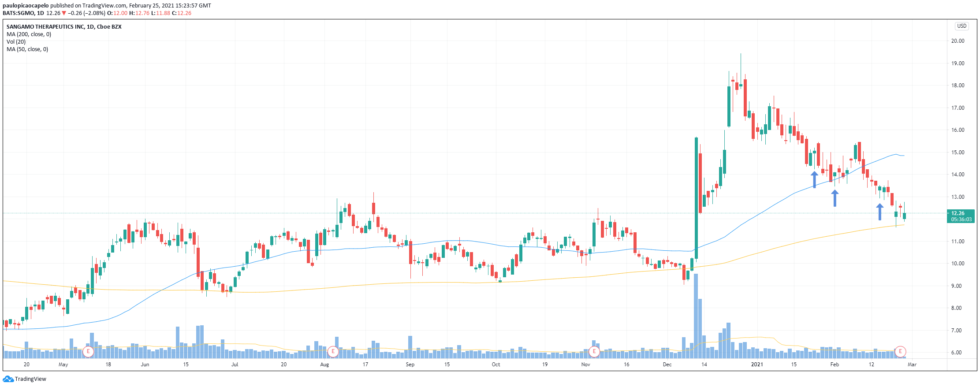Click the earnings E marker near May
Image resolution: width=980 pixels, height=387 pixels.
point(89,351)
